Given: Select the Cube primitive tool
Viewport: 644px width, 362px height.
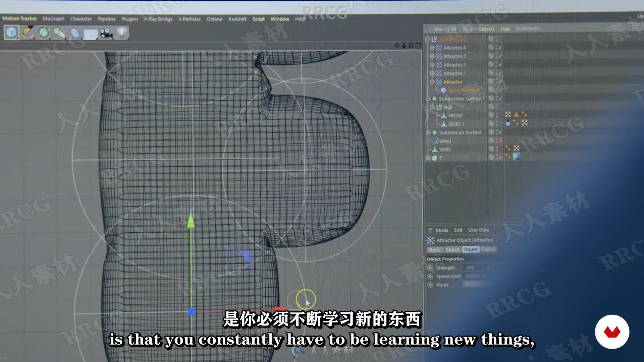Looking at the screenshot, I should click(x=12, y=33).
